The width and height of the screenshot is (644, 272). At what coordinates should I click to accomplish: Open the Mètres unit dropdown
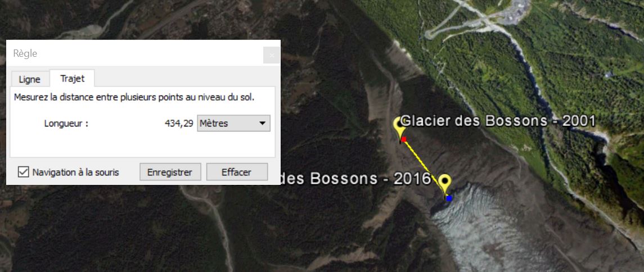(234, 123)
